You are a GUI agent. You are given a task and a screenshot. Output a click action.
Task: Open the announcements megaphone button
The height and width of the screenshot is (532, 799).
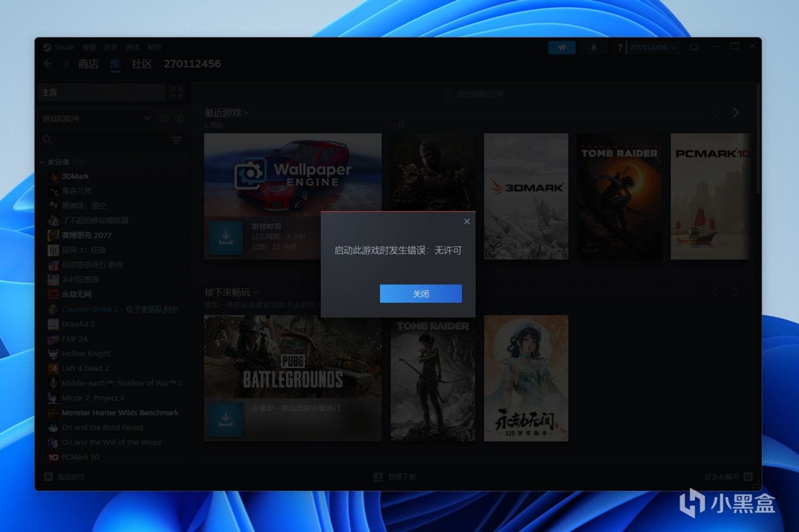pyautogui.click(x=562, y=47)
